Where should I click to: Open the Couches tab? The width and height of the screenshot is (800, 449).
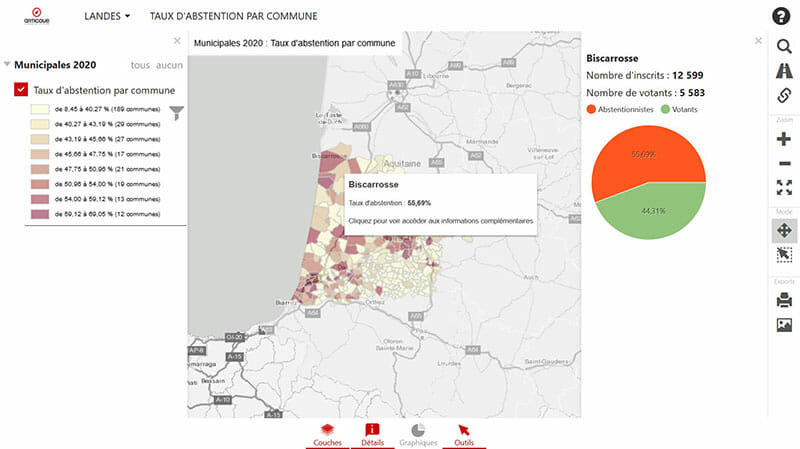(328, 435)
